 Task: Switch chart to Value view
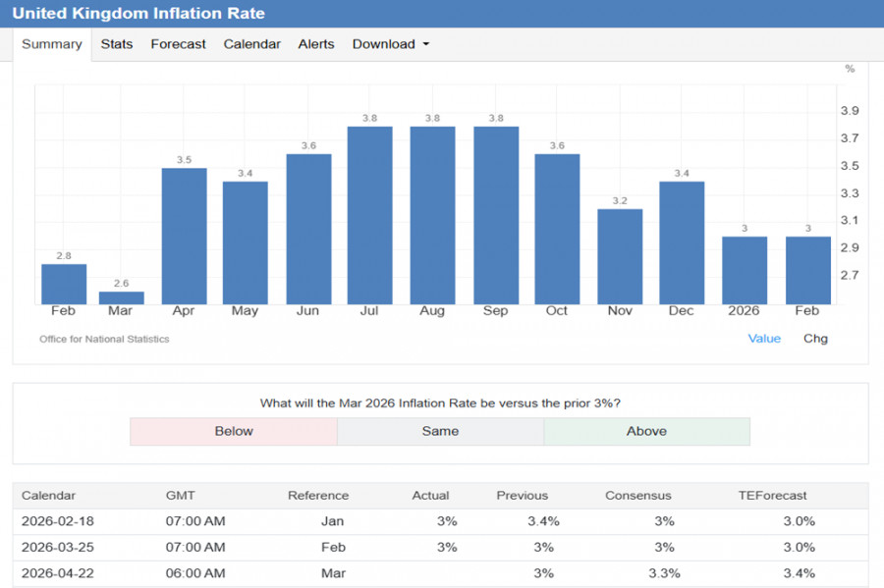764,339
